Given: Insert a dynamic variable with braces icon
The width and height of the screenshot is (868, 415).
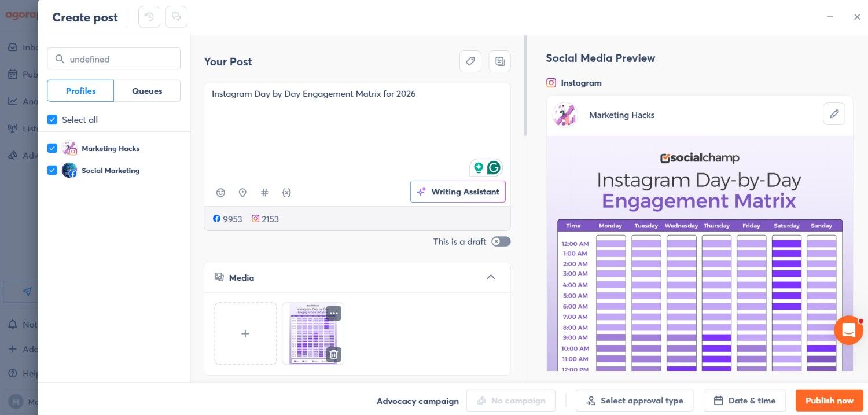Looking at the screenshot, I should [x=286, y=192].
